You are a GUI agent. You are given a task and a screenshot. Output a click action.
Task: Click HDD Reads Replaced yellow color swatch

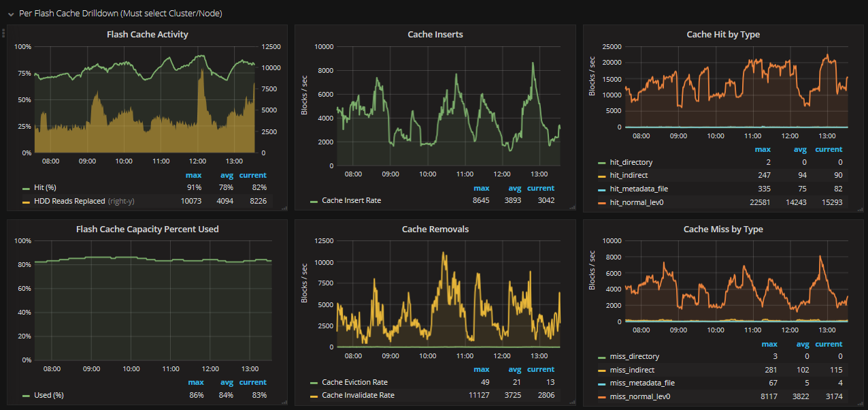(27, 201)
